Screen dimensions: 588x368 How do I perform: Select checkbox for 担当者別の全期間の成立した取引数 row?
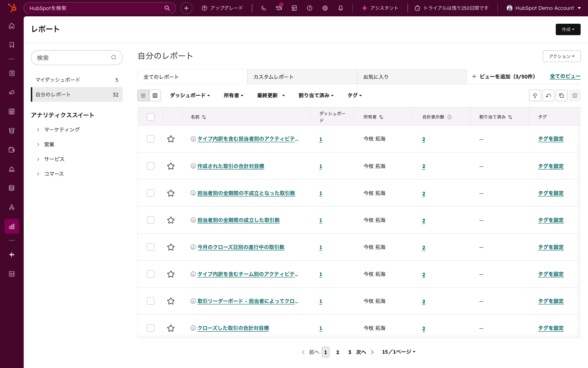[151, 220]
